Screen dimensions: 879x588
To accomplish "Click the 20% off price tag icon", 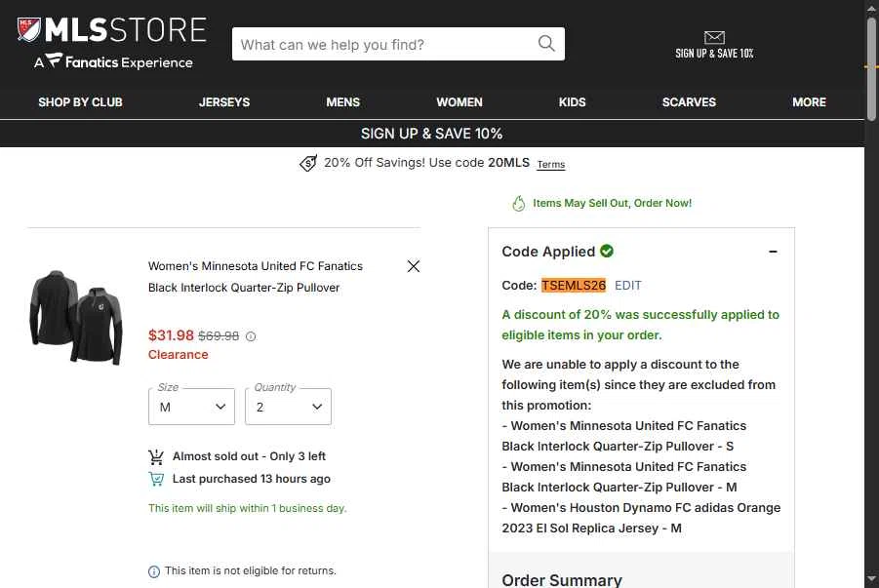I will click(x=308, y=163).
